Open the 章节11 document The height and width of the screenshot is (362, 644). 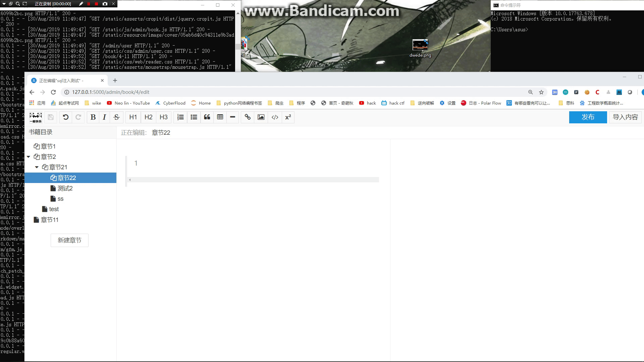coord(49,220)
